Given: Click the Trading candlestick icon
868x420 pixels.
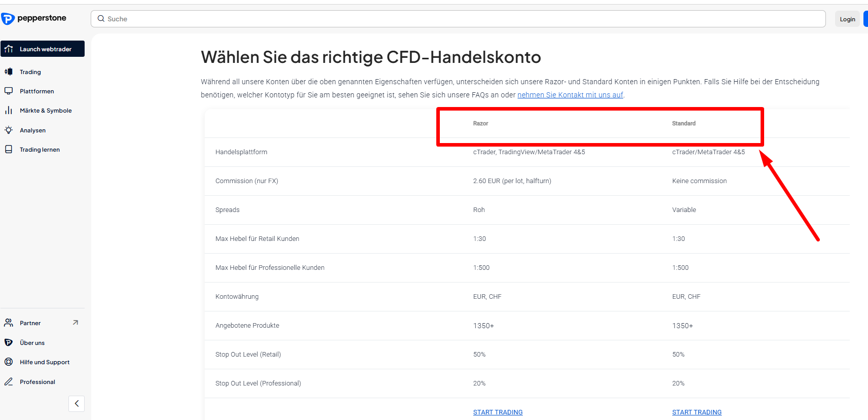Looking at the screenshot, I should (9, 72).
